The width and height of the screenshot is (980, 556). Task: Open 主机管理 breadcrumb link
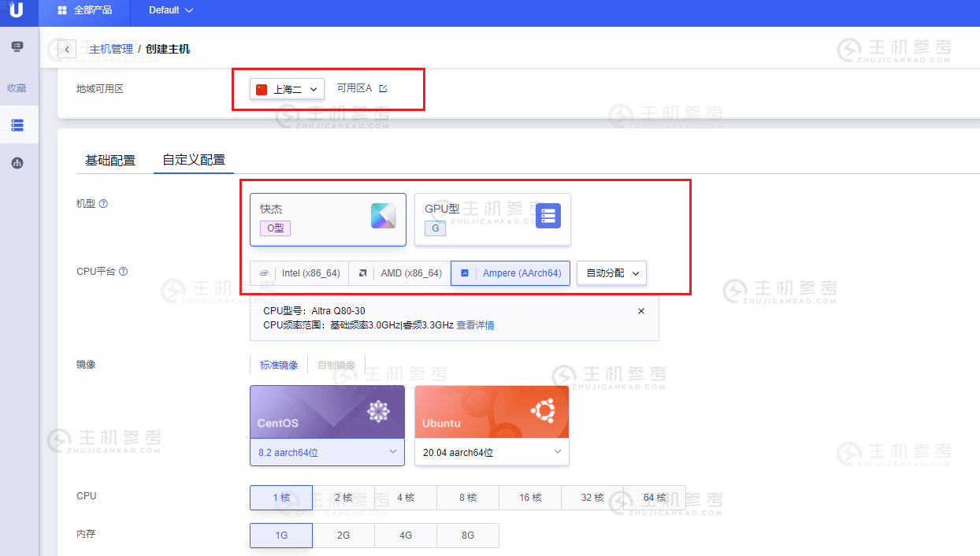coord(111,49)
